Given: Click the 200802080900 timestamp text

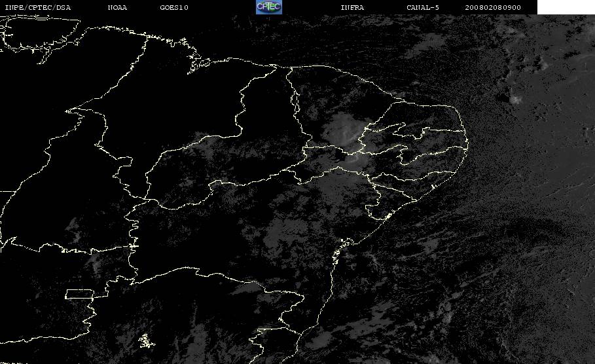Looking at the screenshot, I should point(493,7).
